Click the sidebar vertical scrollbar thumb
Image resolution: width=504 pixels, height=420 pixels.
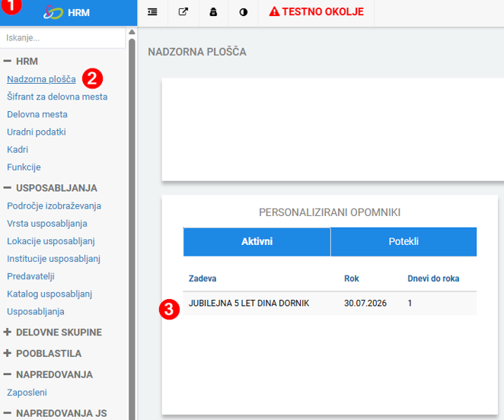(132, 229)
